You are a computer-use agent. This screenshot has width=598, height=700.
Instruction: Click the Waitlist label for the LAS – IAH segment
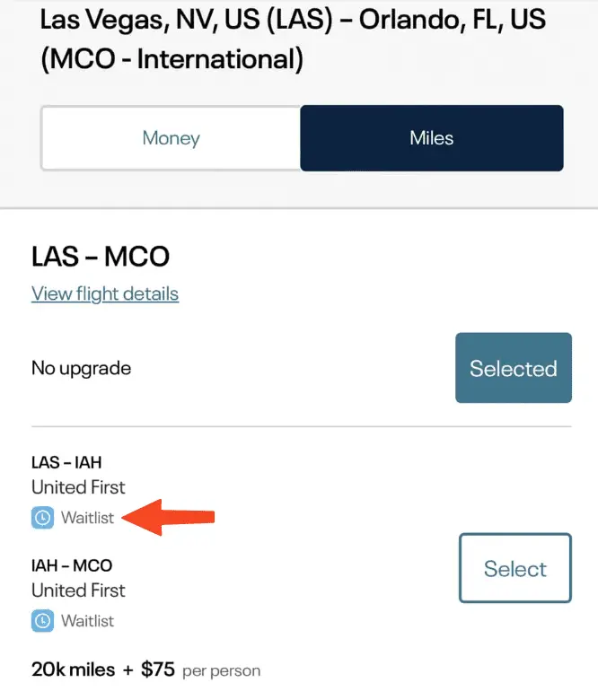pyautogui.click(x=87, y=518)
